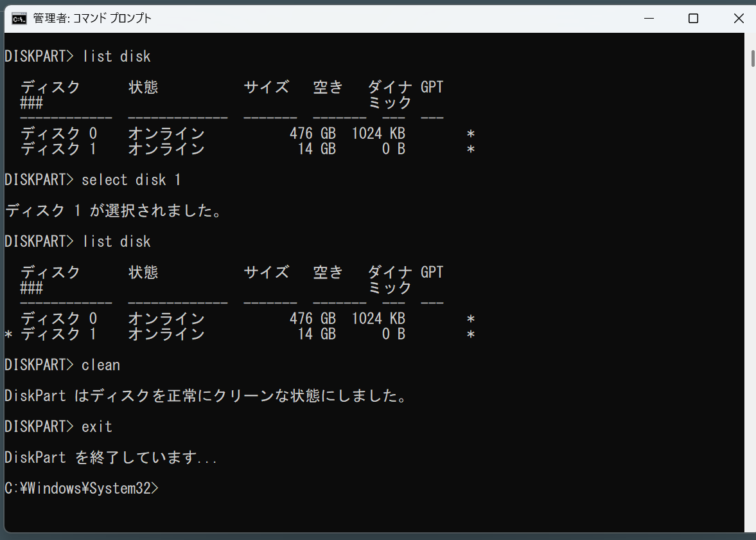Click the selection asterisk before ディスク 1

point(8,335)
